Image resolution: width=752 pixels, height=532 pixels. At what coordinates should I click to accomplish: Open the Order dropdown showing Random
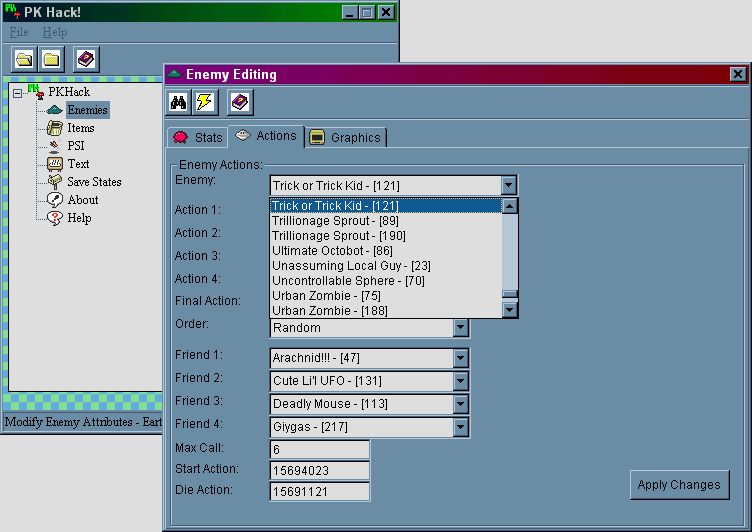(x=460, y=328)
